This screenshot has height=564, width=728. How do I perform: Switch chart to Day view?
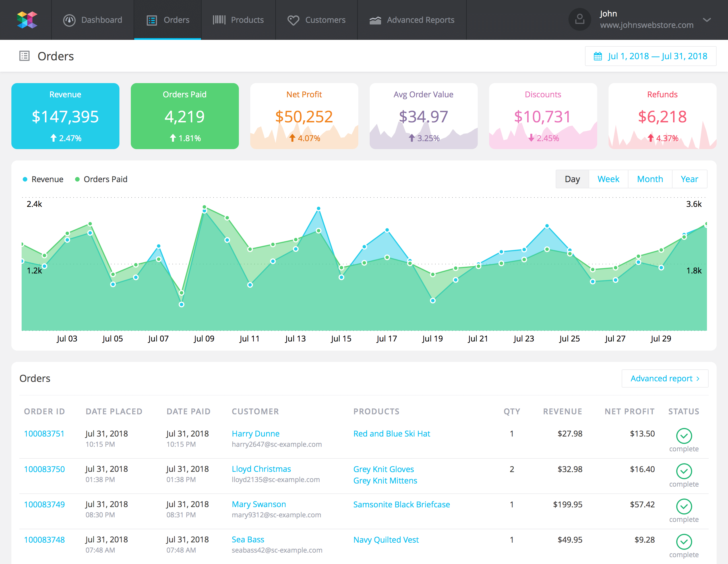pyautogui.click(x=572, y=179)
